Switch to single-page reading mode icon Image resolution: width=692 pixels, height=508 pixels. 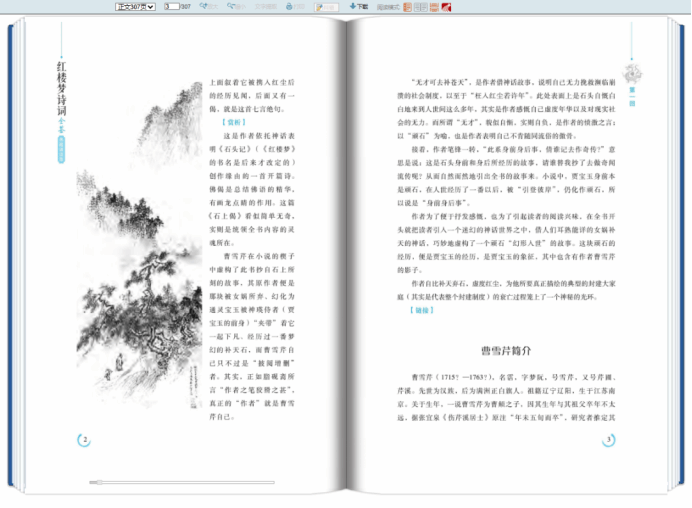407,7
